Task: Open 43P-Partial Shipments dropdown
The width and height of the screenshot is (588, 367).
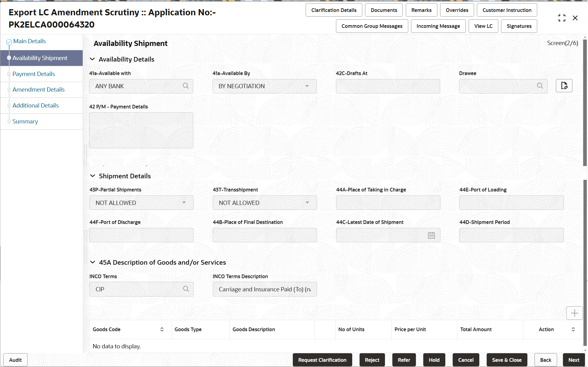Action: click(184, 203)
